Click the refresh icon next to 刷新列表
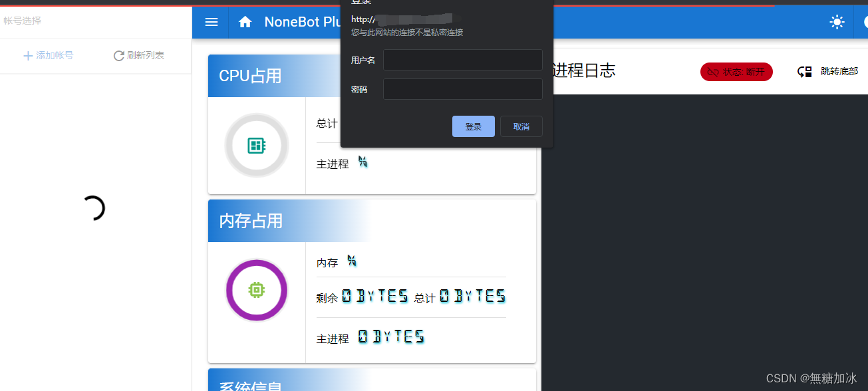This screenshot has width=868, height=391. point(118,55)
